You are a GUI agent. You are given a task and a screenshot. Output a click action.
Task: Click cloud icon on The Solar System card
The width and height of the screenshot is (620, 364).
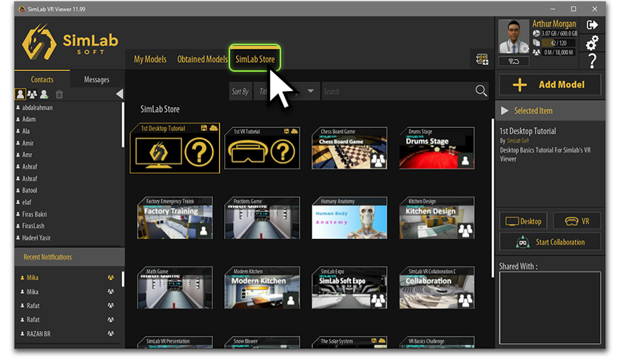click(382, 340)
